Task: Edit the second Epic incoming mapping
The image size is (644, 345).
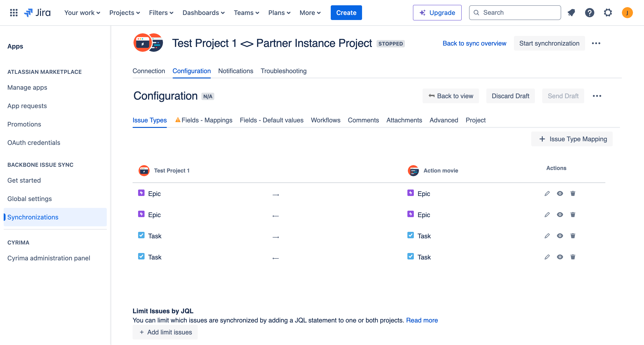Action: pyautogui.click(x=547, y=215)
